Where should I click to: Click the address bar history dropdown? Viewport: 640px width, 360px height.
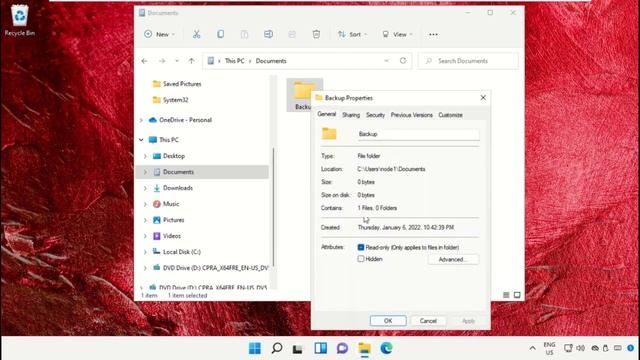386,61
